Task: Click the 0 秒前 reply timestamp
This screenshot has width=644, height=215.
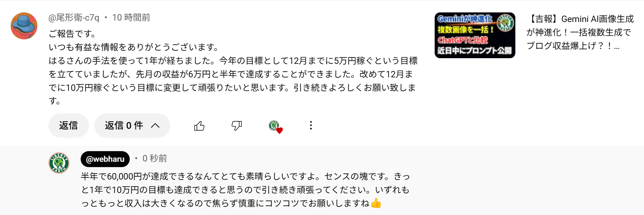Action: coord(155,158)
